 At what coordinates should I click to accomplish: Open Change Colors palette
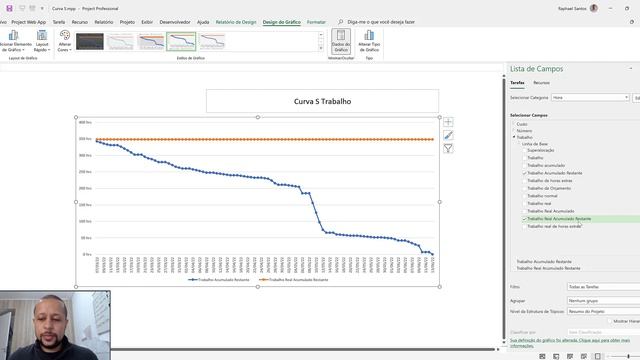point(64,41)
